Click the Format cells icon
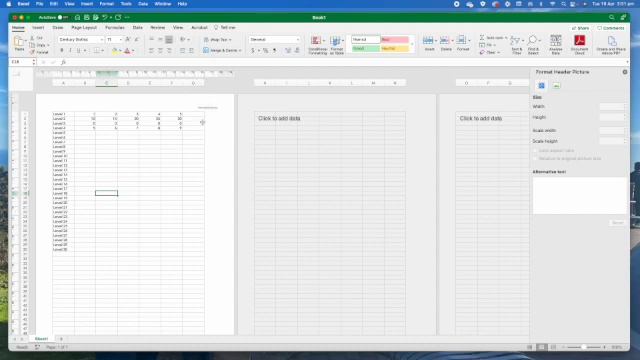This screenshot has width=640, height=360. 461,40
